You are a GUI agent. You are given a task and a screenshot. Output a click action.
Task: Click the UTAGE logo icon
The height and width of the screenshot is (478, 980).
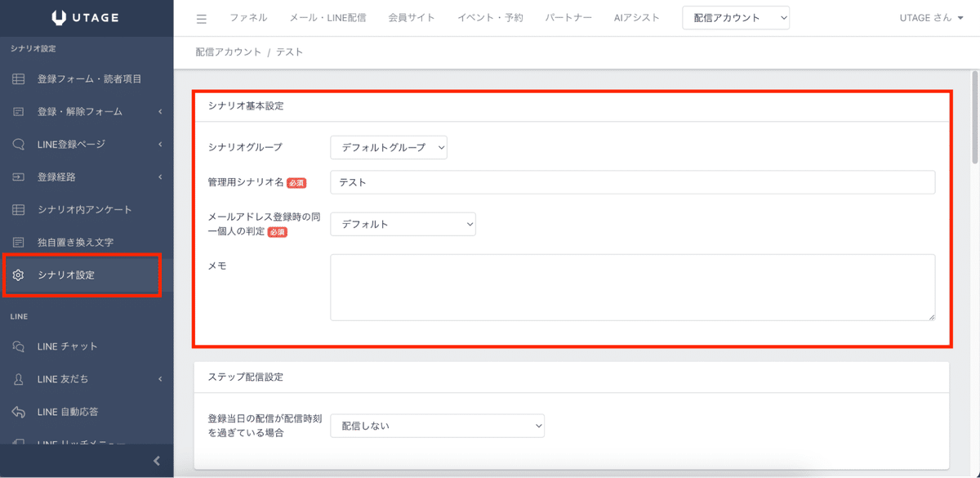[59, 18]
